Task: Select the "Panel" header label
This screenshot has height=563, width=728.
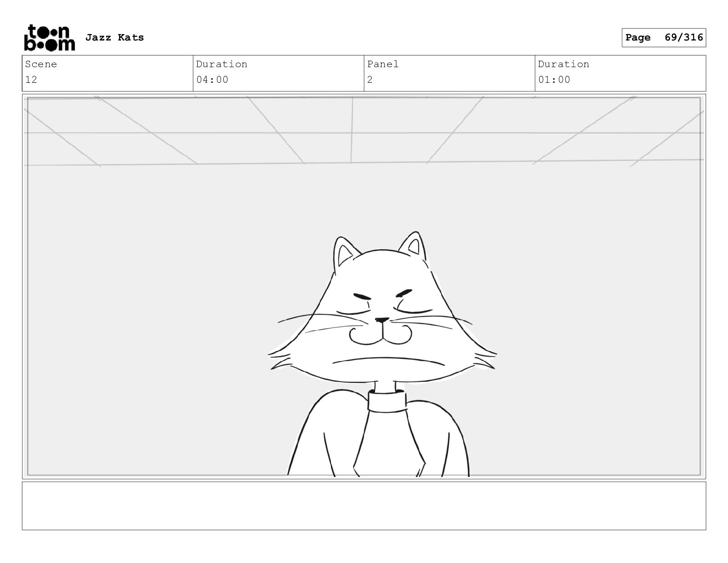Action: pyautogui.click(x=383, y=64)
